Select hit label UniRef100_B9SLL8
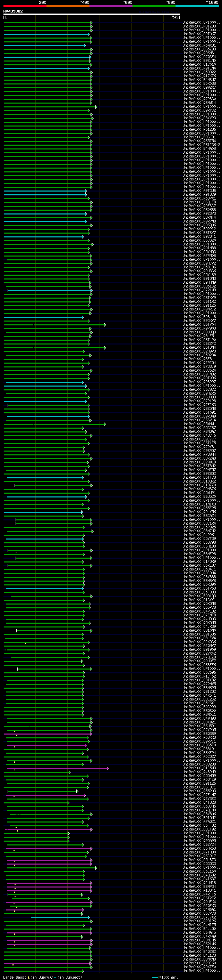 (199, 317)
